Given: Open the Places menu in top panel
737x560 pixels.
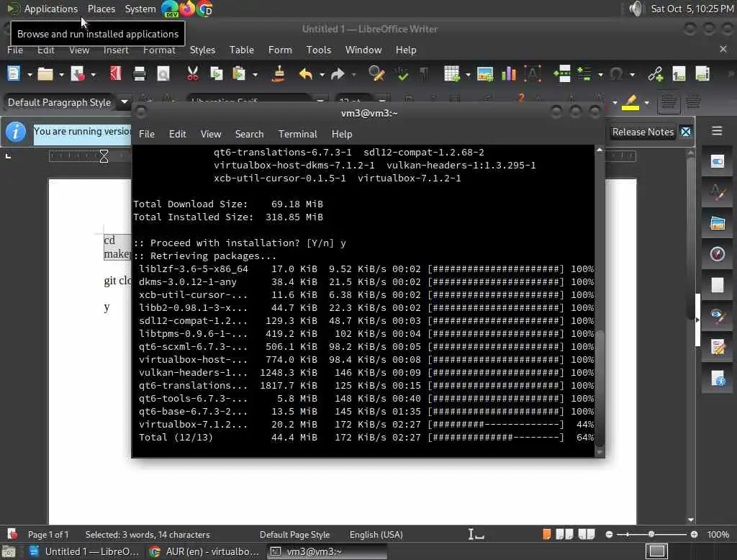Looking at the screenshot, I should click(101, 9).
